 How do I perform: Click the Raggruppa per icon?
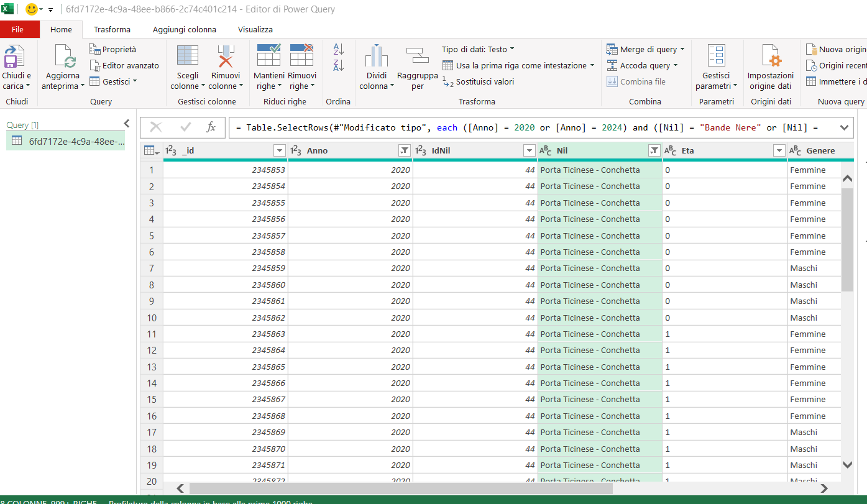(417, 57)
